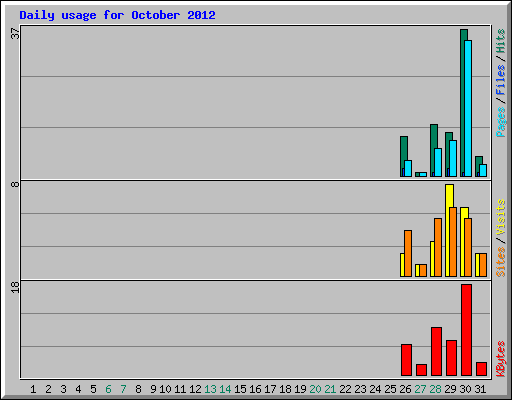Click day label 1 on the x-axis
The width and height of the screenshot is (512, 400).
point(33,389)
